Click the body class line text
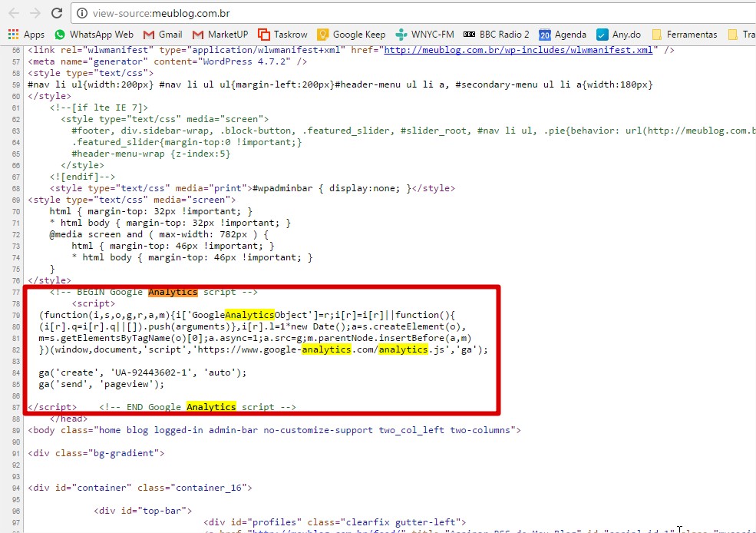The width and height of the screenshot is (756, 533). 274,430
